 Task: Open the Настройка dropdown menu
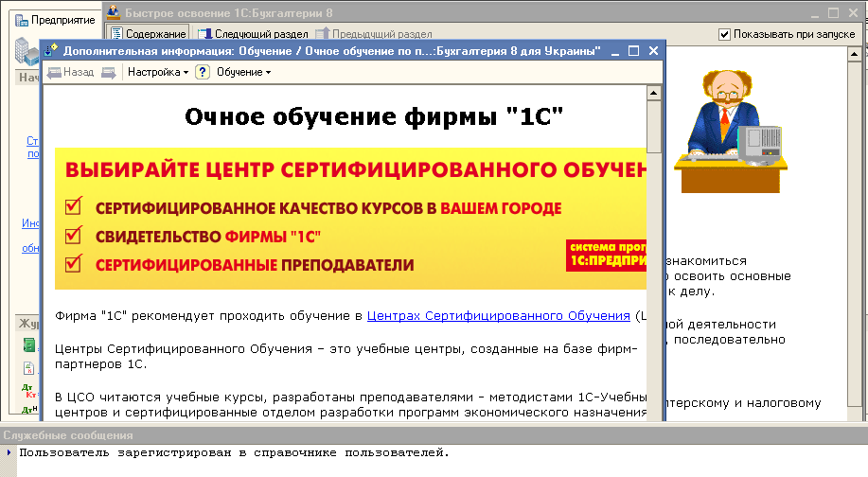[158, 72]
